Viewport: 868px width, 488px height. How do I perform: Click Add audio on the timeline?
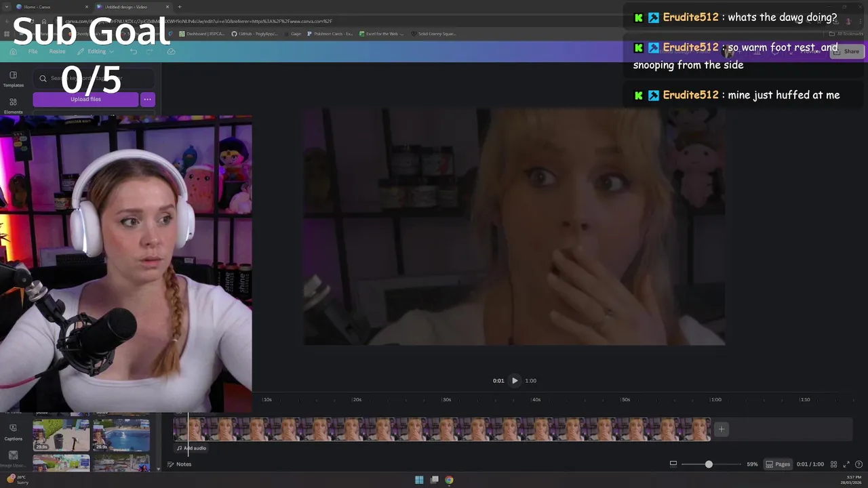pos(191,448)
